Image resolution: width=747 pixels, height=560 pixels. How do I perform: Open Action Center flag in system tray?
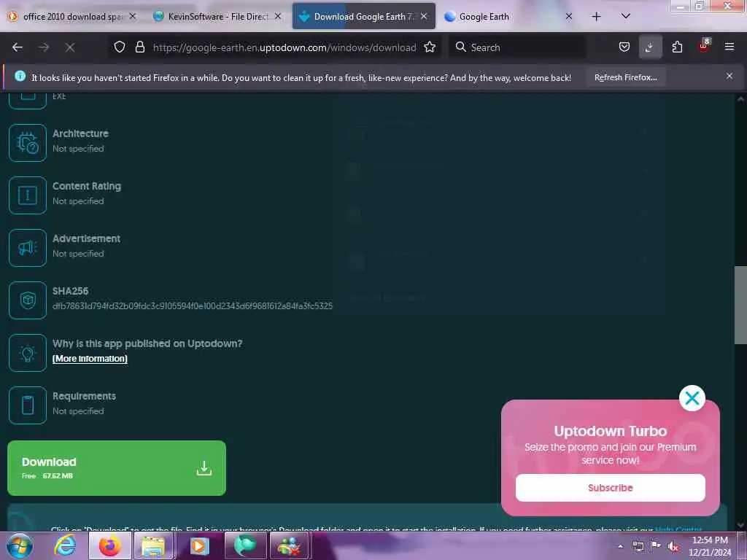pos(656,545)
